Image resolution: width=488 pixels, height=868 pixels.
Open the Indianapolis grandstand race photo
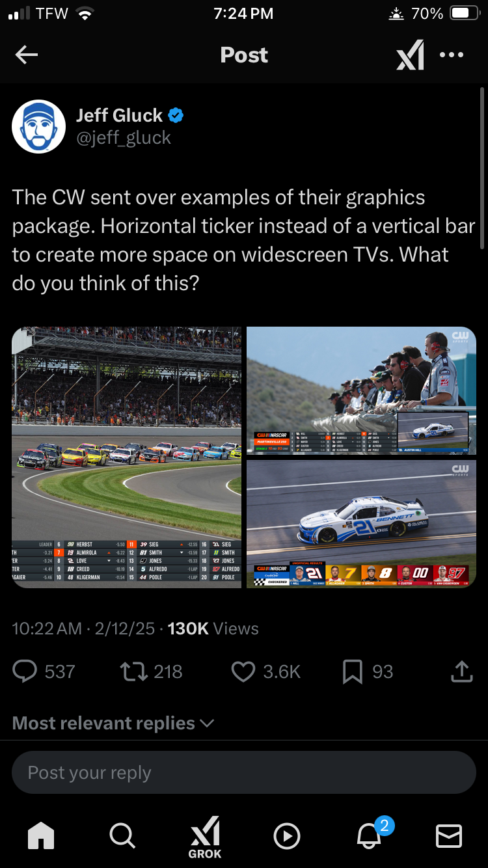[x=126, y=457]
